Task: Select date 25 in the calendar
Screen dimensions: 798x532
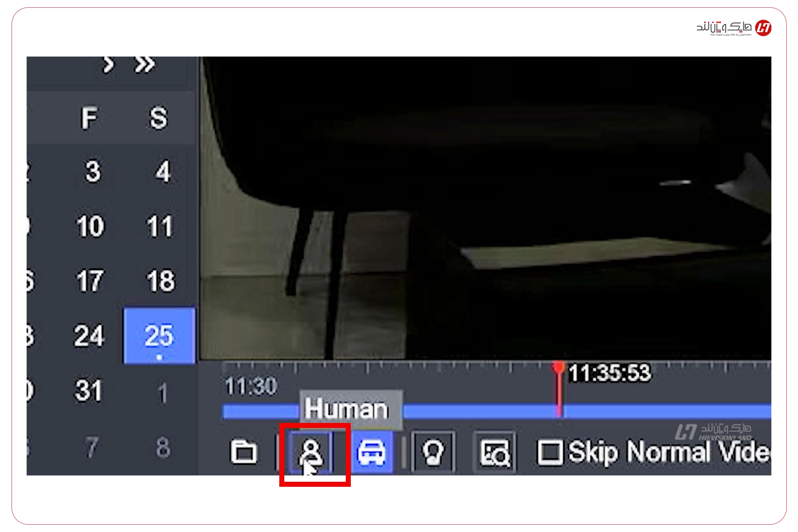Action: (159, 335)
